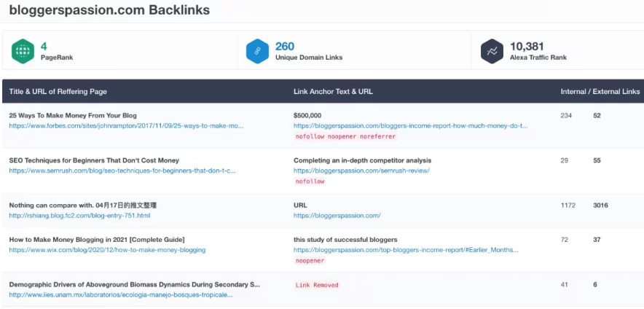Viewport: 644px width, 309px height.
Task: Click the 'nofollow noopener noreferrer' tag
Action: 345,136
